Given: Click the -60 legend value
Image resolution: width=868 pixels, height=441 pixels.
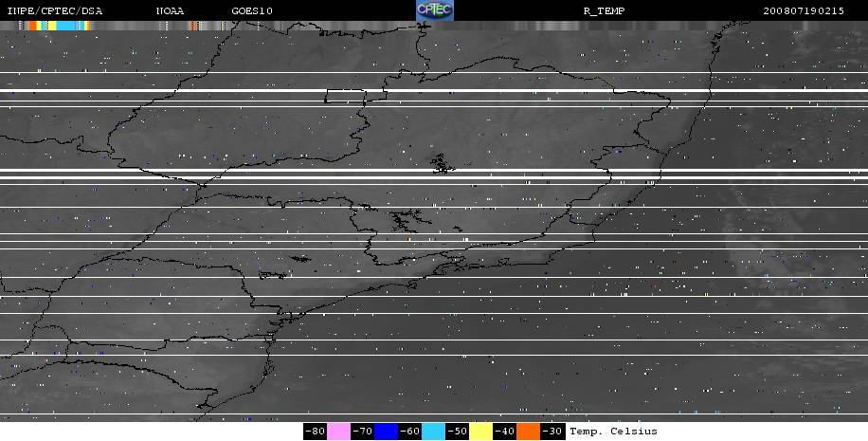Looking at the screenshot, I should point(409,431).
